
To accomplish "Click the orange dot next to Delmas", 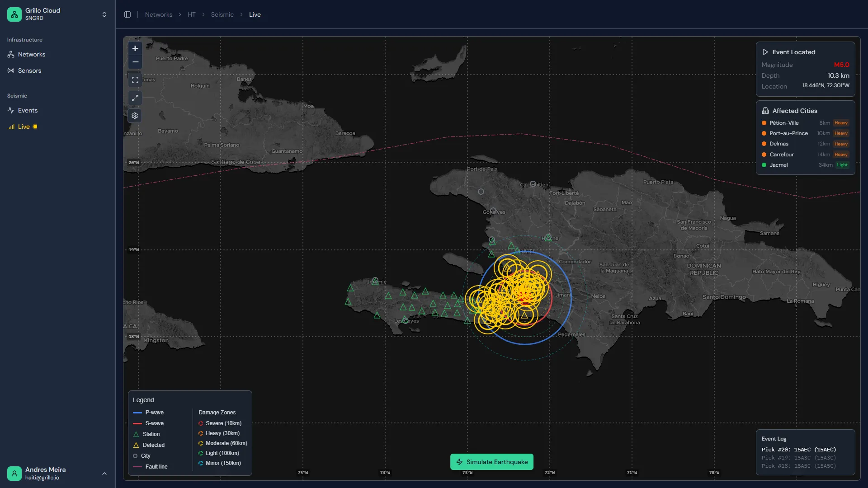I will pyautogui.click(x=764, y=144).
